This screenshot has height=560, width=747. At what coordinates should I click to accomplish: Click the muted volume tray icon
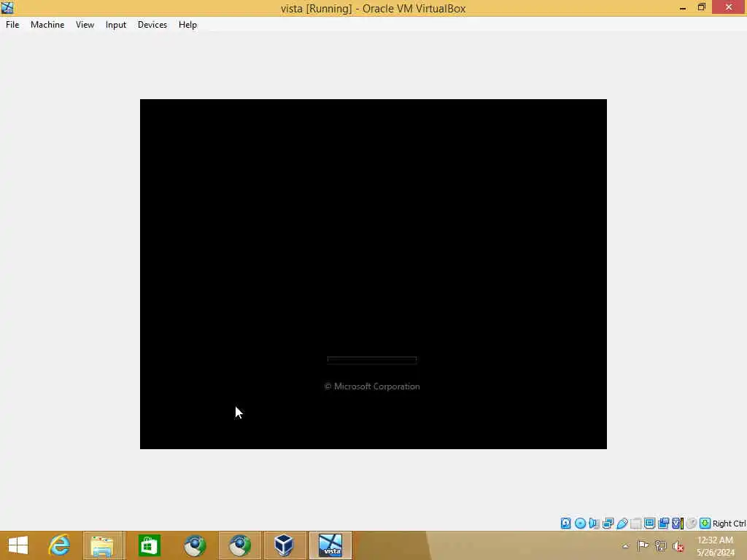678,545
